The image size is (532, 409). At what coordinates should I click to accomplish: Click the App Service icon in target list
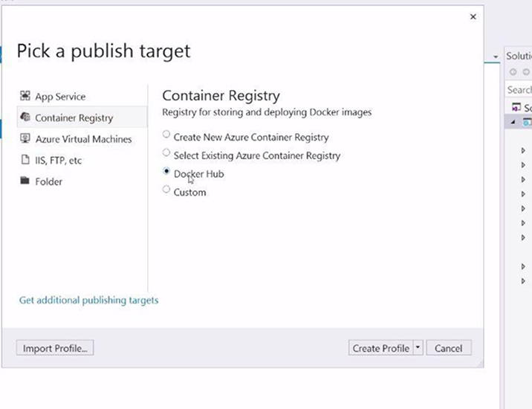coord(25,97)
